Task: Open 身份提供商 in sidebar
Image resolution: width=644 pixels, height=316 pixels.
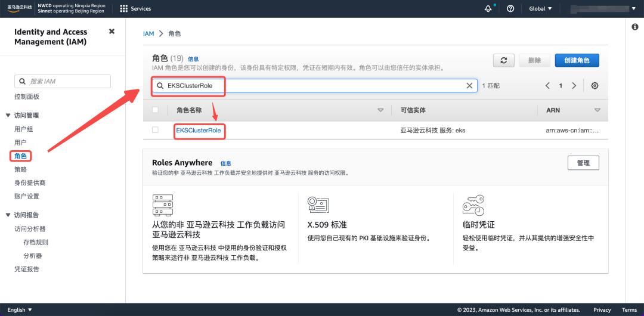Action: 30,182
